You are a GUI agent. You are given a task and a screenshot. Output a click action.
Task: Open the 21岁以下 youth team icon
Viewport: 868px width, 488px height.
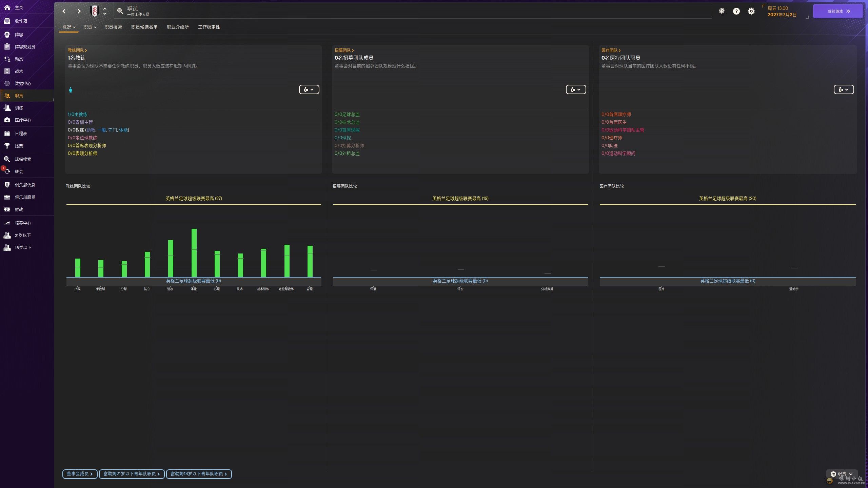(x=7, y=235)
